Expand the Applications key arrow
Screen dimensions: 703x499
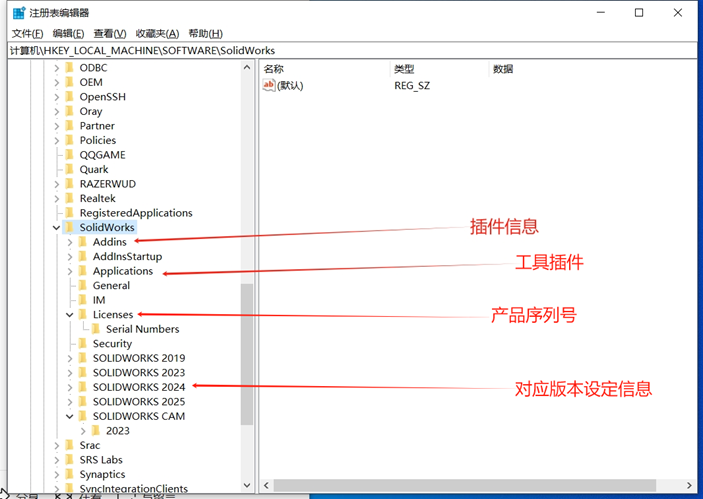70,271
